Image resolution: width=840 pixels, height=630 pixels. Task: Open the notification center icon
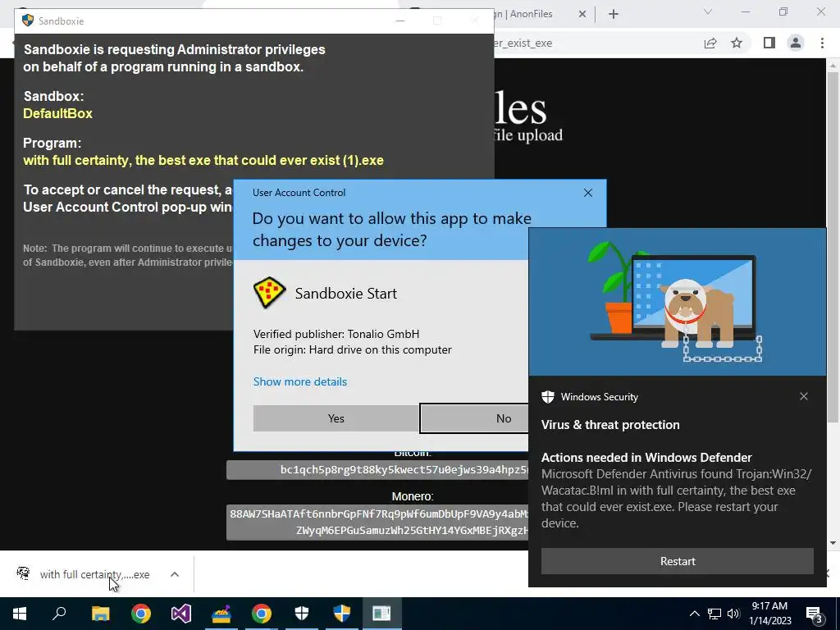coord(815,614)
